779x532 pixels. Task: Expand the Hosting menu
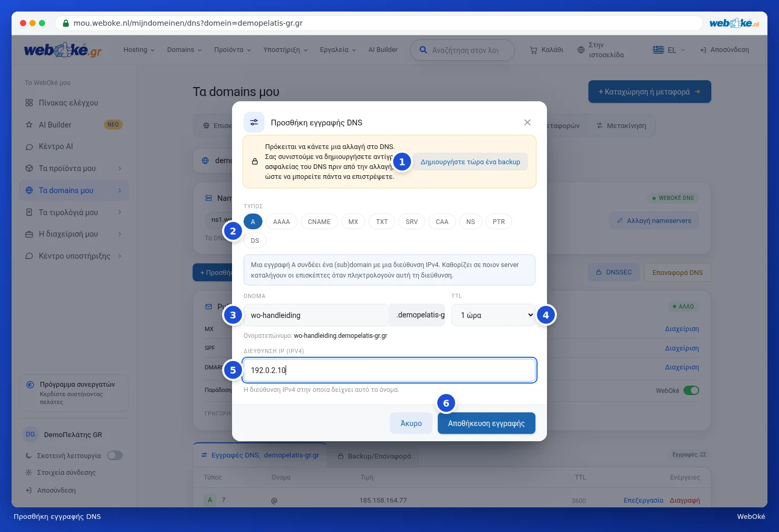tap(139, 50)
